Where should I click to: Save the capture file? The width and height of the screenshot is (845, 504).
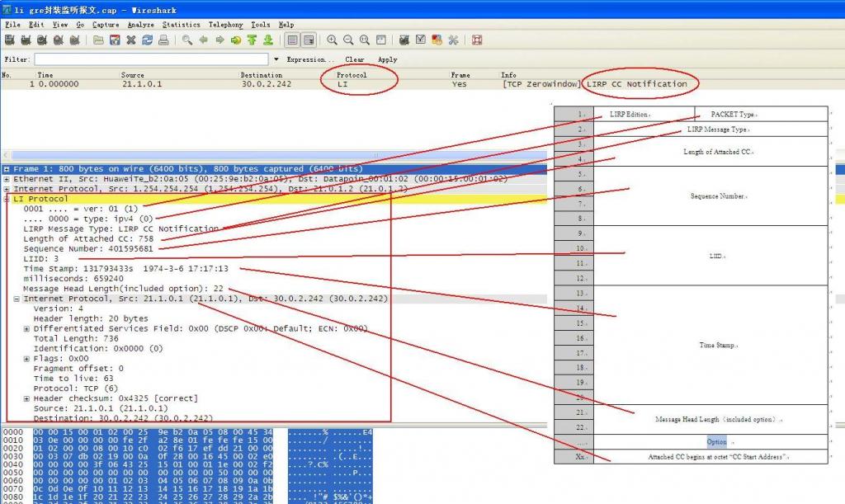pos(115,40)
